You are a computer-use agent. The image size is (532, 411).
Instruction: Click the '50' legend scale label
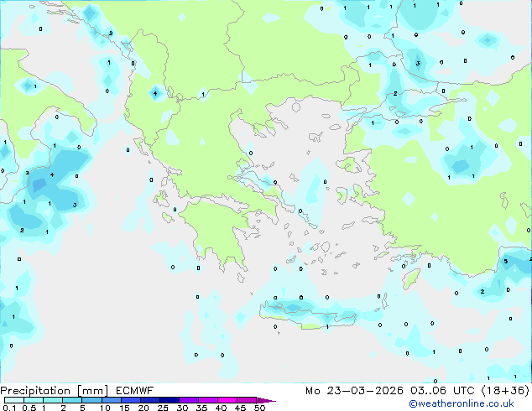(x=259, y=408)
